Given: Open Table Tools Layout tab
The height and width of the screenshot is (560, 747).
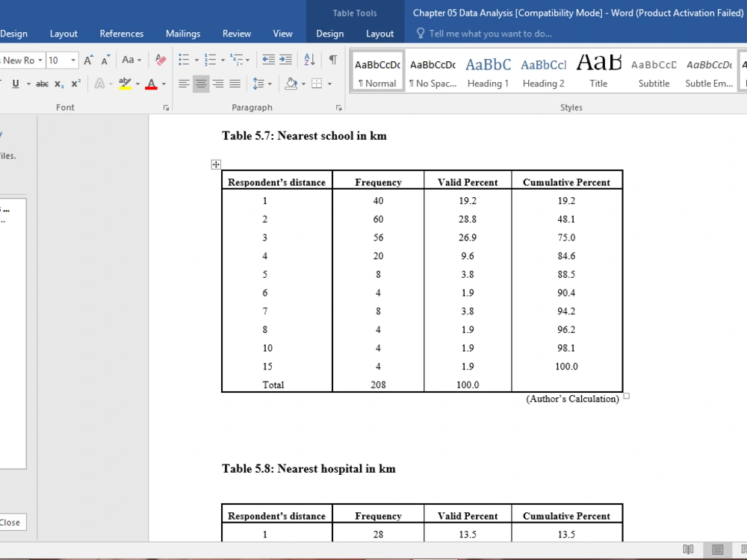Looking at the screenshot, I should 379,34.
